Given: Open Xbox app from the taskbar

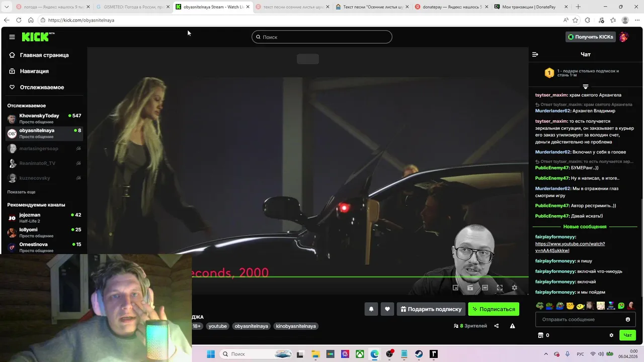Looking at the screenshot, I should (360, 354).
